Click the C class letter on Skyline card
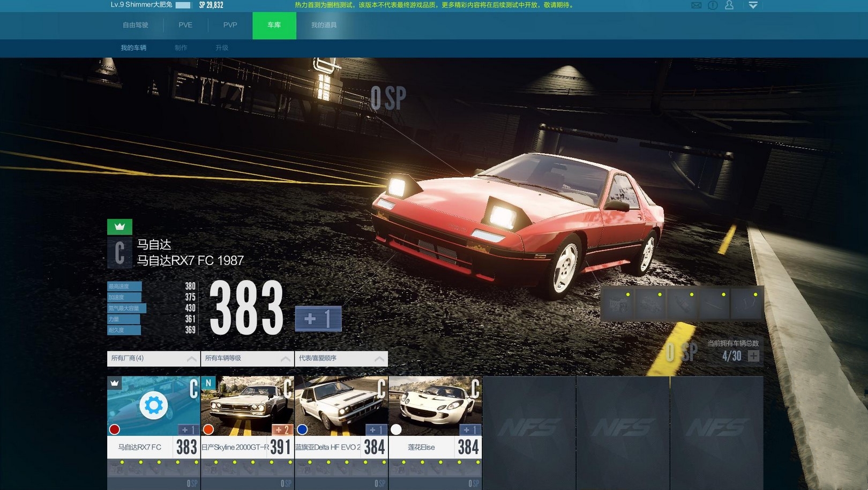The image size is (868, 490). point(288,388)
